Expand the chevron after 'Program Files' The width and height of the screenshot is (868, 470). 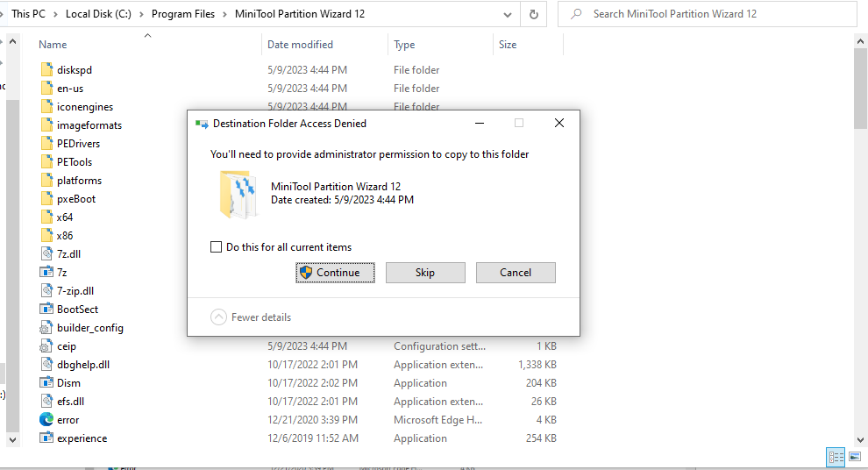(224, 14)
